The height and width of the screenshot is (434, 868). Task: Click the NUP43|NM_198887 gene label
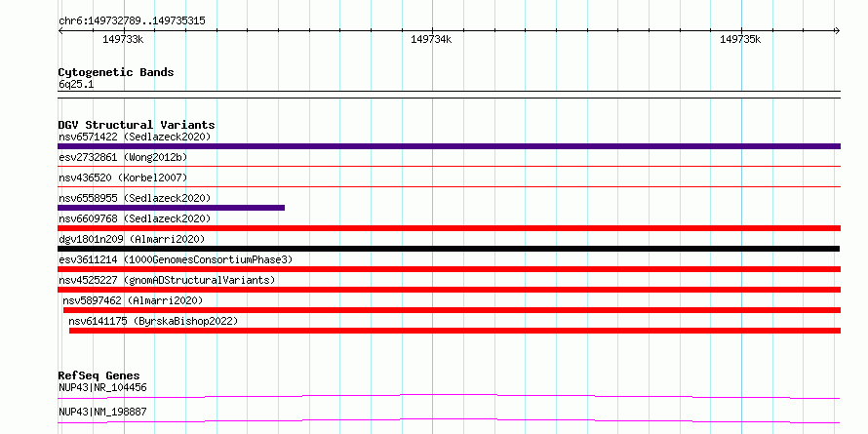[x=102, y=412]
